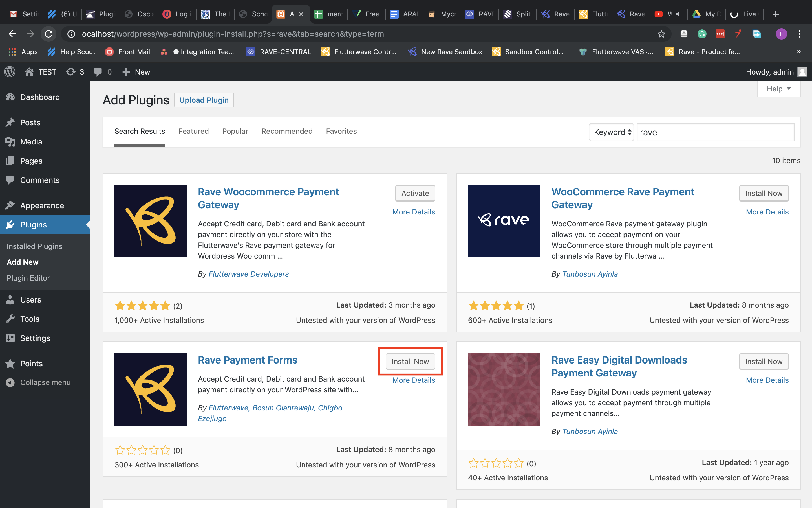Switch to the Featured tab
The image size is (812, 508).
[x=194, y=131]
